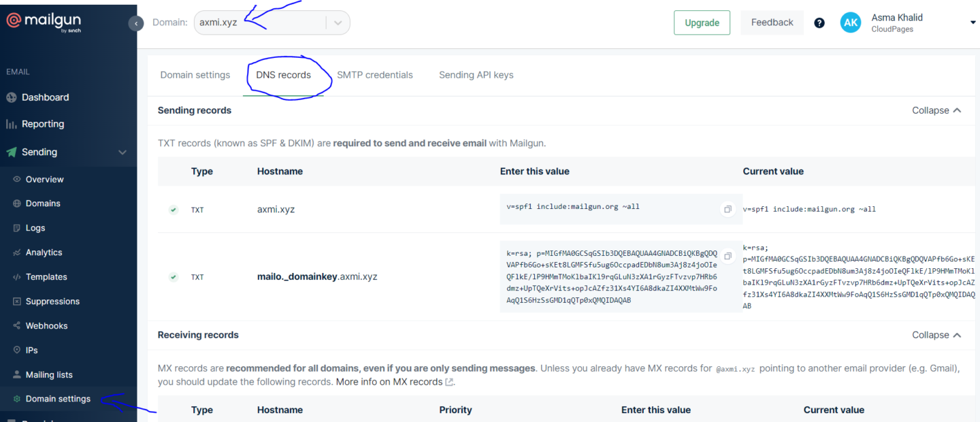
Task: Collapse the Sending records section
Action: pos(937,110)
